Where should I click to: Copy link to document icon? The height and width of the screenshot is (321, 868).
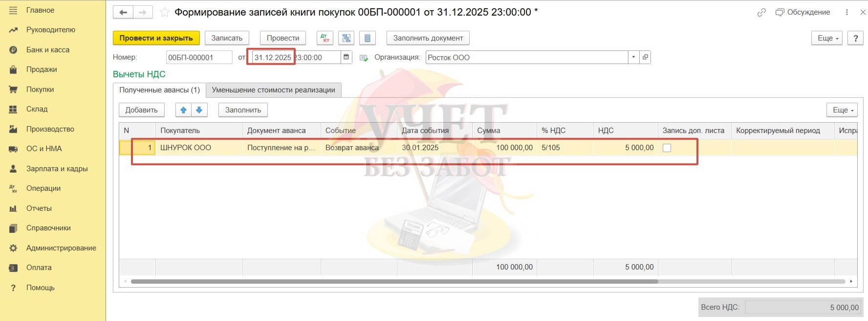761,12
